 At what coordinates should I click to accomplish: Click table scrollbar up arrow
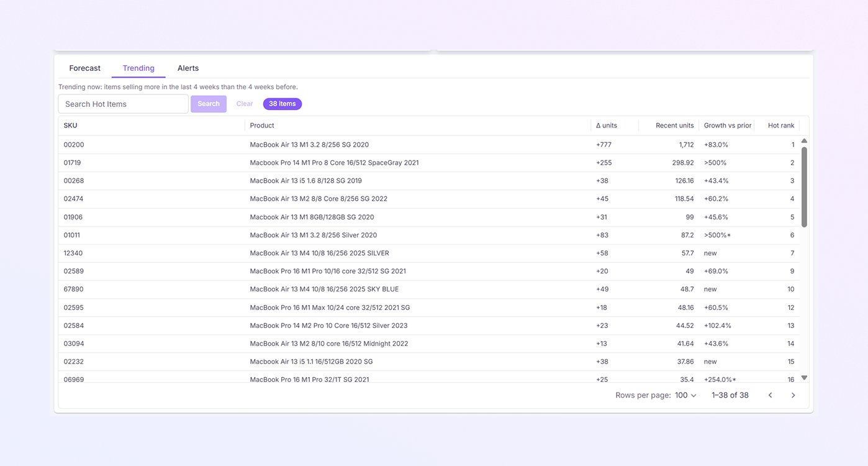[804, 141]
